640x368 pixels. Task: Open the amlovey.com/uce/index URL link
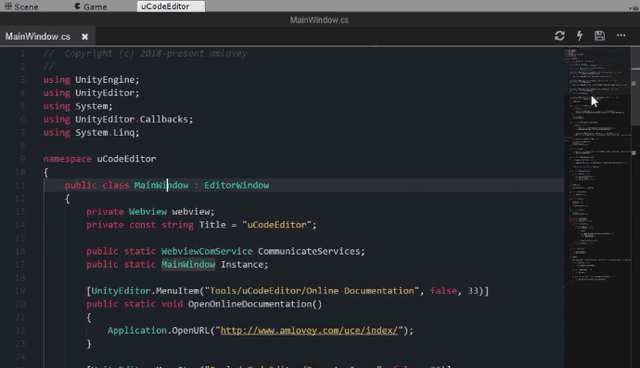309,330
